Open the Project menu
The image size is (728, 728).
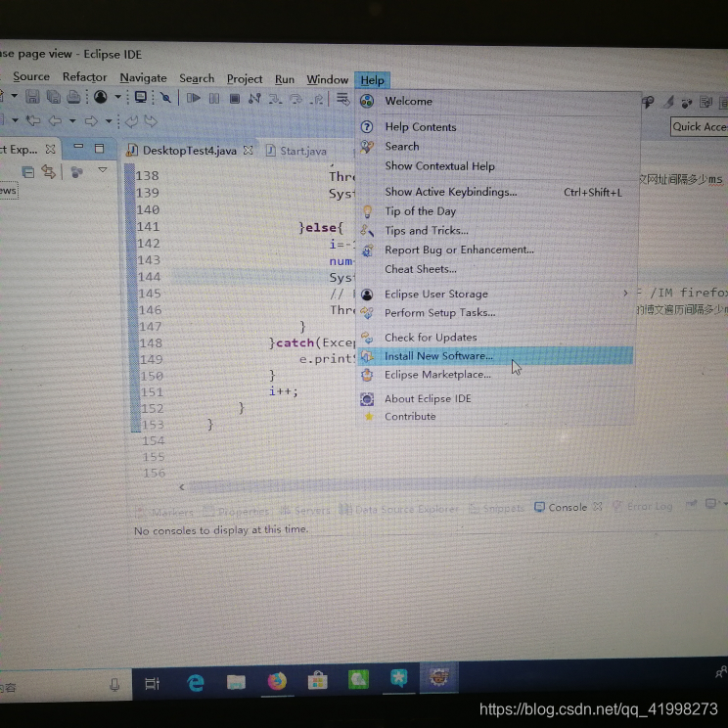point(245,79)
